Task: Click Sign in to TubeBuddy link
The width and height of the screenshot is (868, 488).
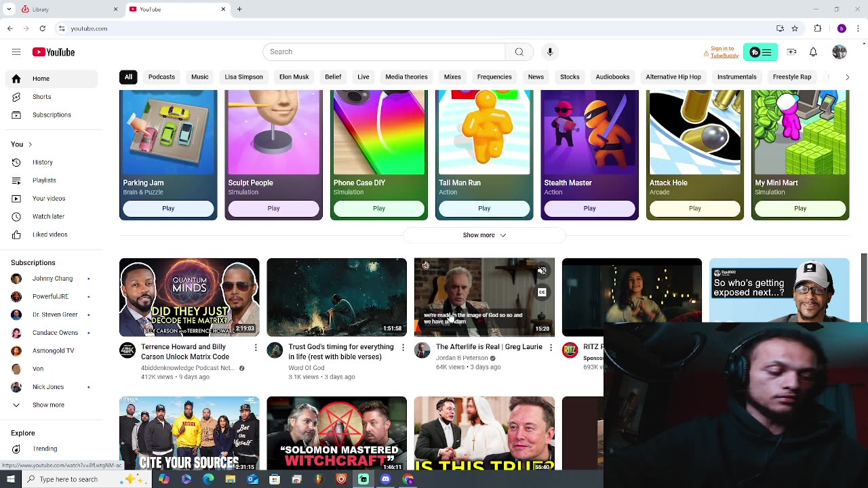Action: point(724,52)
